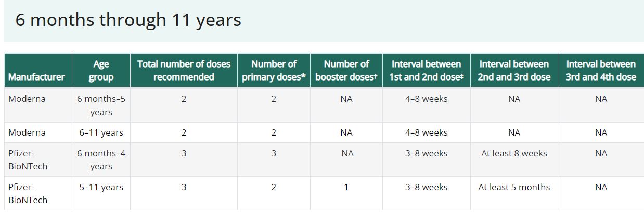Viewport: 644px width, 212px height.
Task: Click '4–8 weeks' in the first row
Action: click(x=427, y=99)
